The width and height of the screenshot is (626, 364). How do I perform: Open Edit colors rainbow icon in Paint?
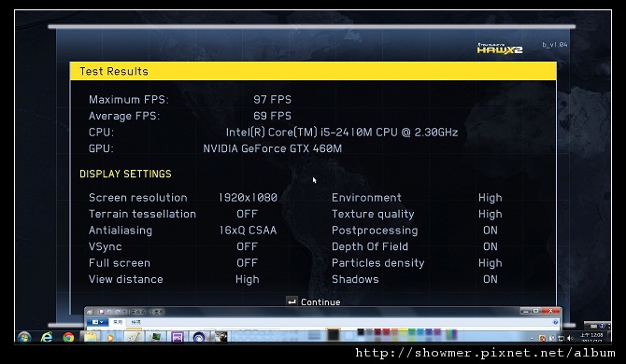[451, 334]
